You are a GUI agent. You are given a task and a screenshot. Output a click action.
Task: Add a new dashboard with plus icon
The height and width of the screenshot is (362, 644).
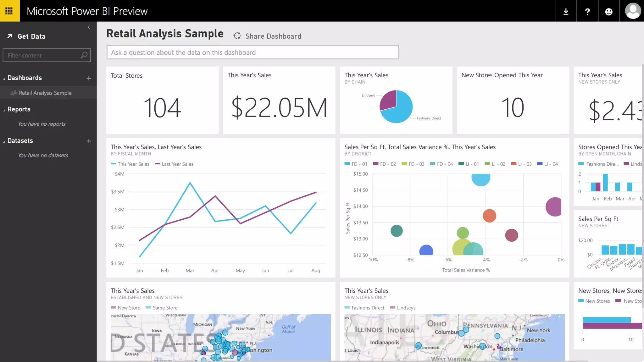(89, 78)
